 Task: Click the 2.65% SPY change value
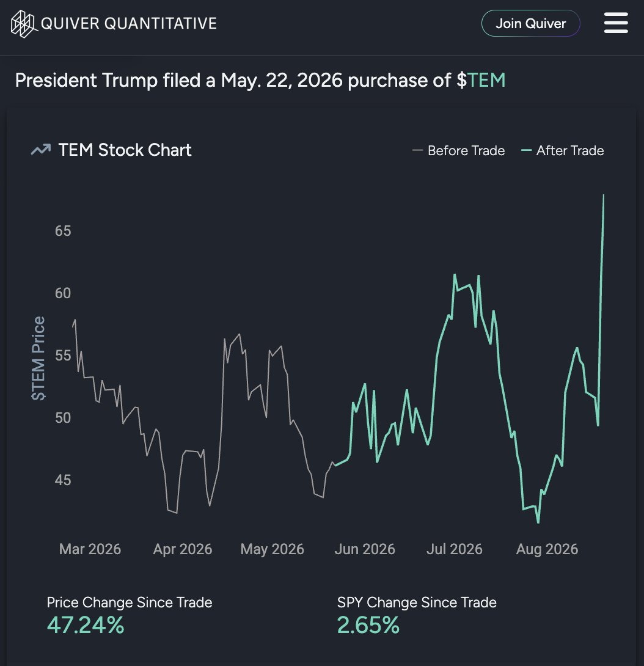368,625
